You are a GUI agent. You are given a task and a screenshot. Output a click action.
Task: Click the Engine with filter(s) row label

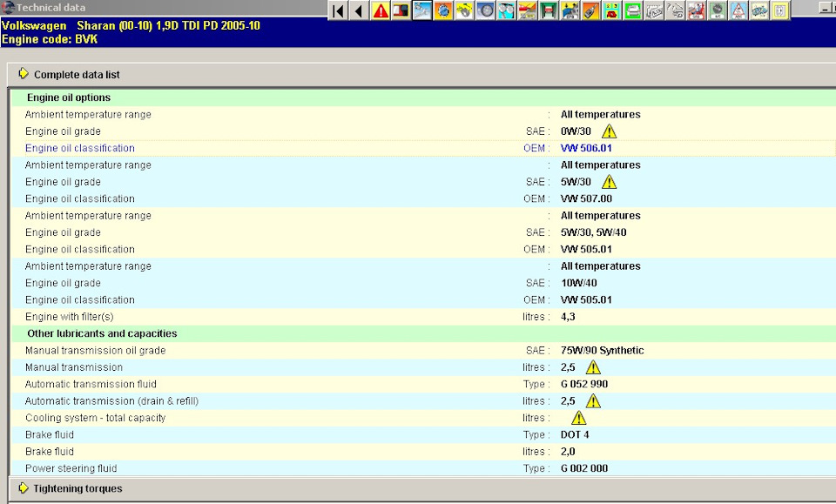pos(70,317)
